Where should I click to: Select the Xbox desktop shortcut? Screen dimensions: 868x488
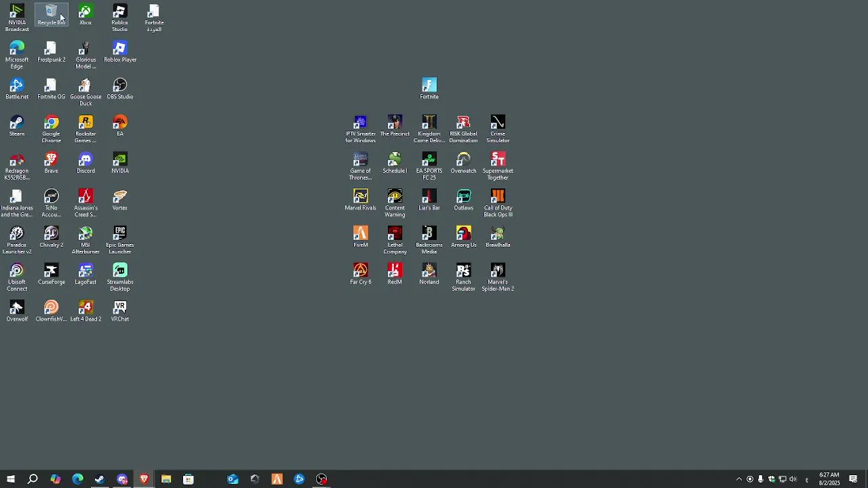click(x=85, y=15)
